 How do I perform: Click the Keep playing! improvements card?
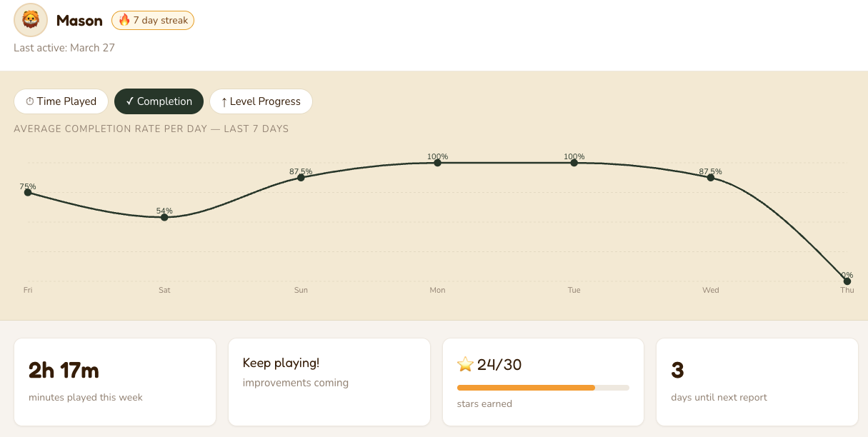(x=329, y=382)
